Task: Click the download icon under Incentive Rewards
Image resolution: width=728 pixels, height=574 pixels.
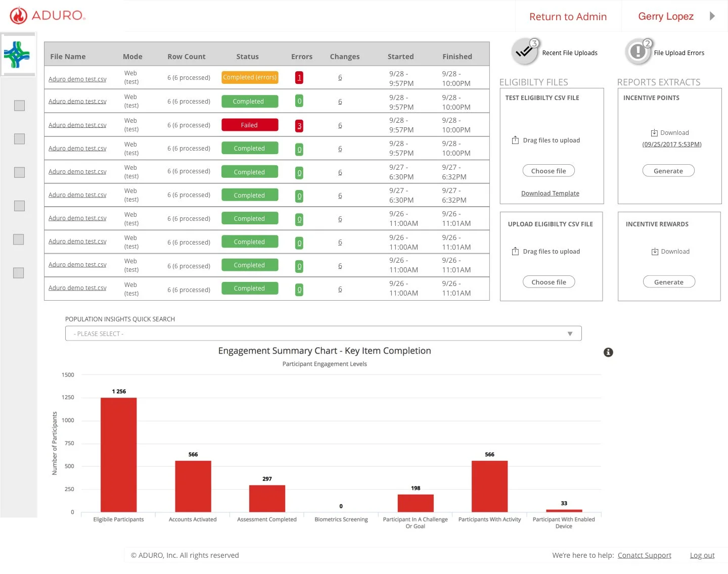Action: [655, 252]
